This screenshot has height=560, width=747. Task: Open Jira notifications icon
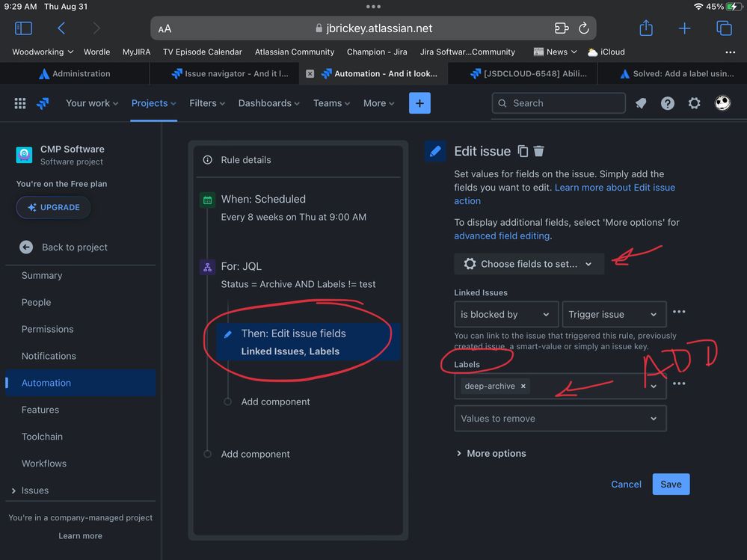tap(641, 103)
